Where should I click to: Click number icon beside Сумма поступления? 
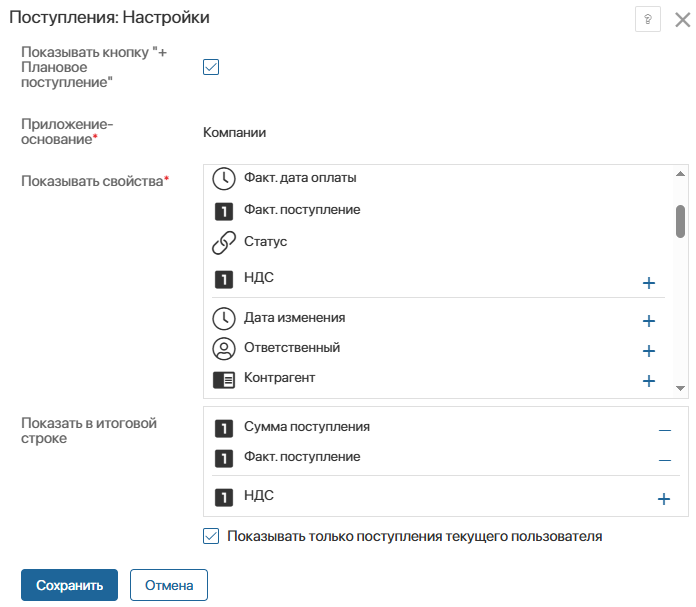coord(224,428)
